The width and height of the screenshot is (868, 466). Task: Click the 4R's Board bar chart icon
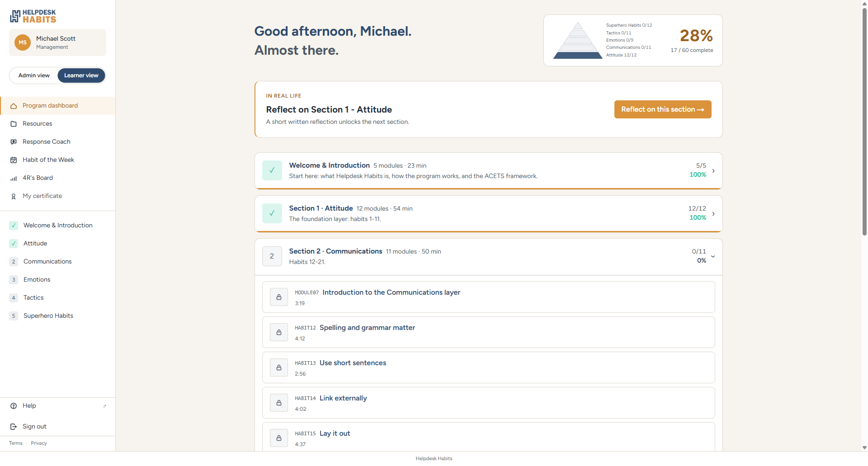pyautogui.click(x=14, y=178)
